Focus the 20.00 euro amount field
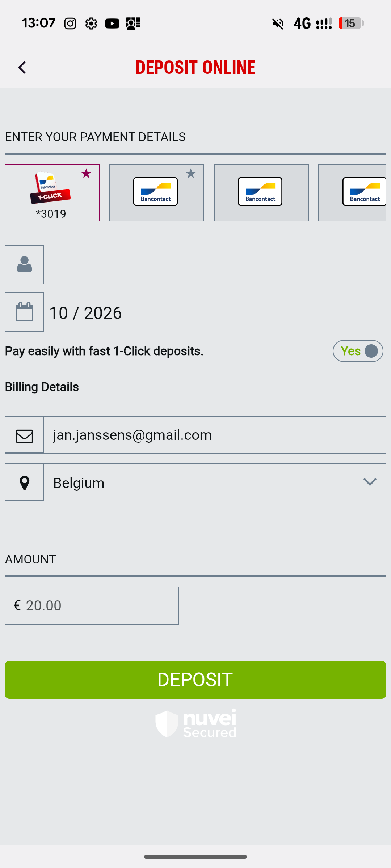Screen dimensions: 391x868 click(98, 606)
